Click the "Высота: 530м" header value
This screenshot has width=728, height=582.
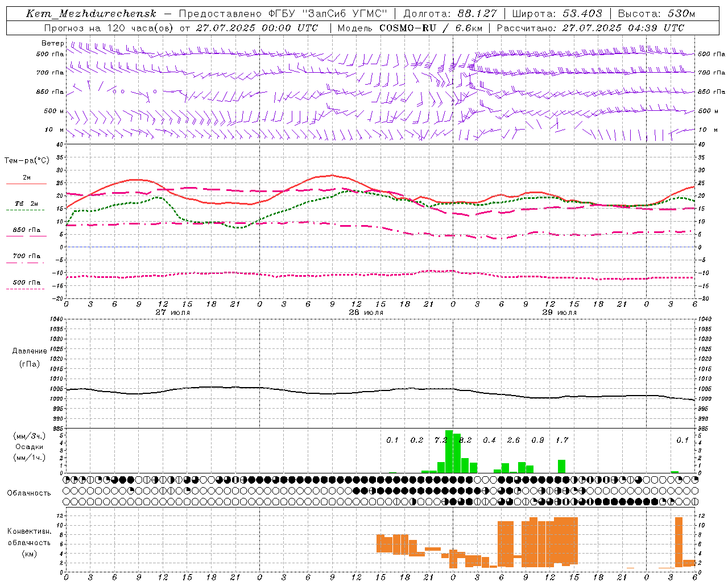tap(656, 14)
